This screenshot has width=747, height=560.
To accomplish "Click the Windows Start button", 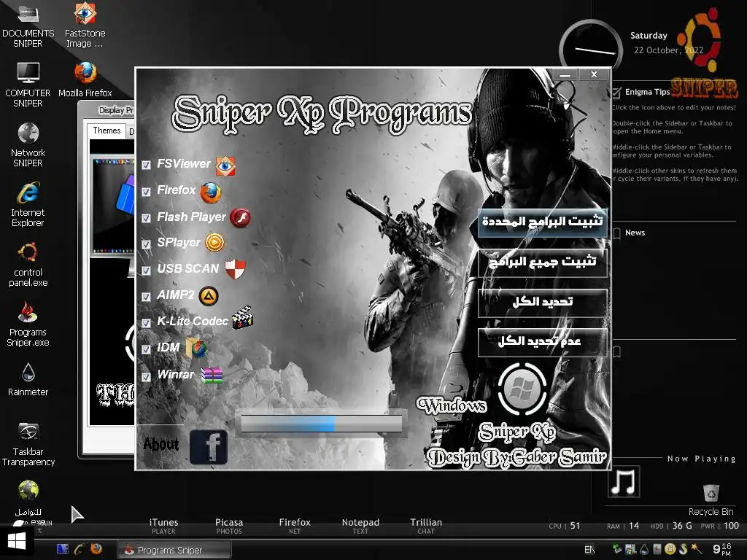I will (17, 541).
